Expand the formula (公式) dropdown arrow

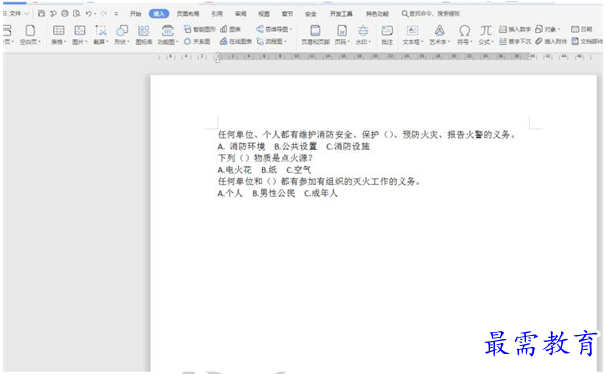coord(492,41)
